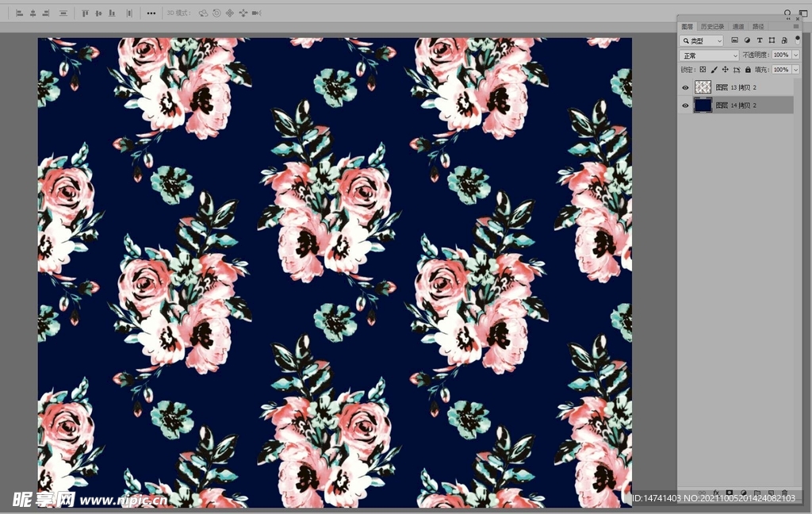Viewport: 812px width, 514px height.
Task: Align horizontal centers in options bar
Action: (x=33, y=13)
